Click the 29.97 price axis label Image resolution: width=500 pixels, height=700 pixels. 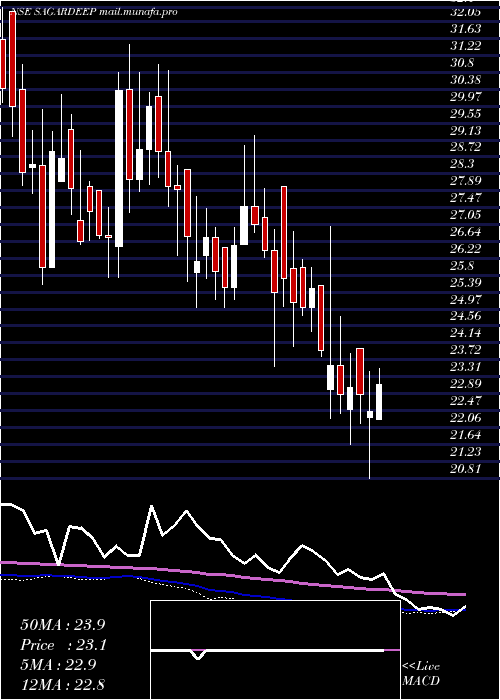coord(466,97)
